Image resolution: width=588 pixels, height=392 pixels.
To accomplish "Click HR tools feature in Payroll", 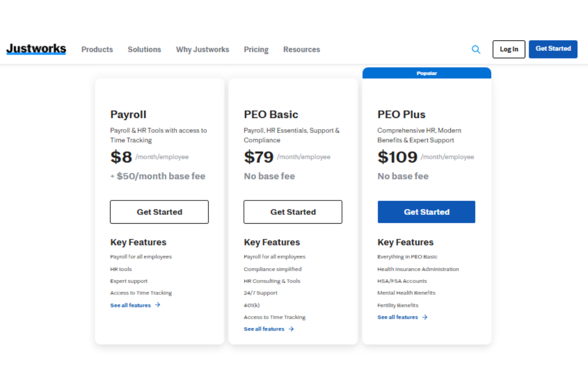I will tap(121, 269).
